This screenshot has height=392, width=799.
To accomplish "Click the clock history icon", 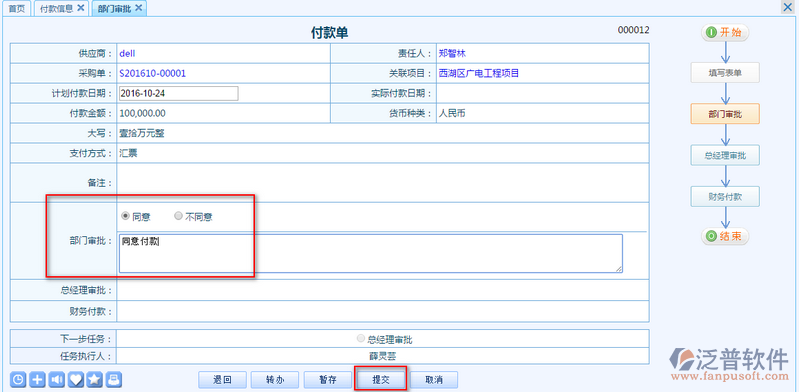I will pyautogui.click(x=18, y=379).
